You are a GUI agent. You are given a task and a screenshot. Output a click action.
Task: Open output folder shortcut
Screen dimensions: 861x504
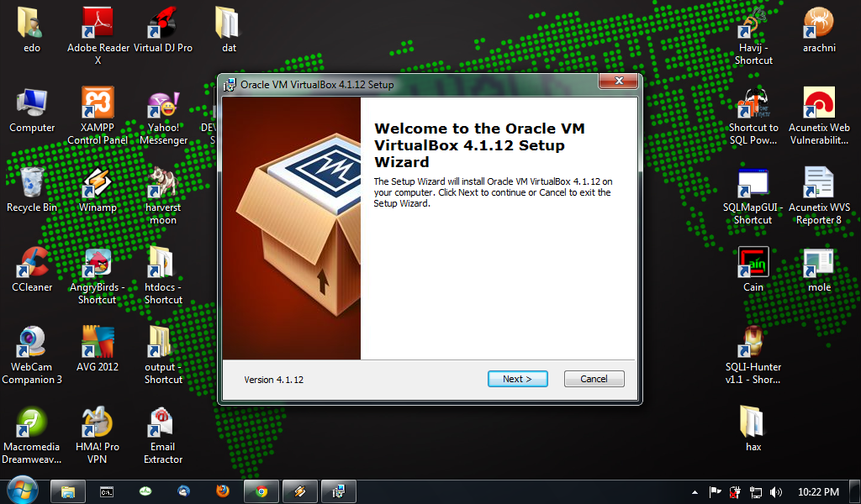click(x=163, y=355)
